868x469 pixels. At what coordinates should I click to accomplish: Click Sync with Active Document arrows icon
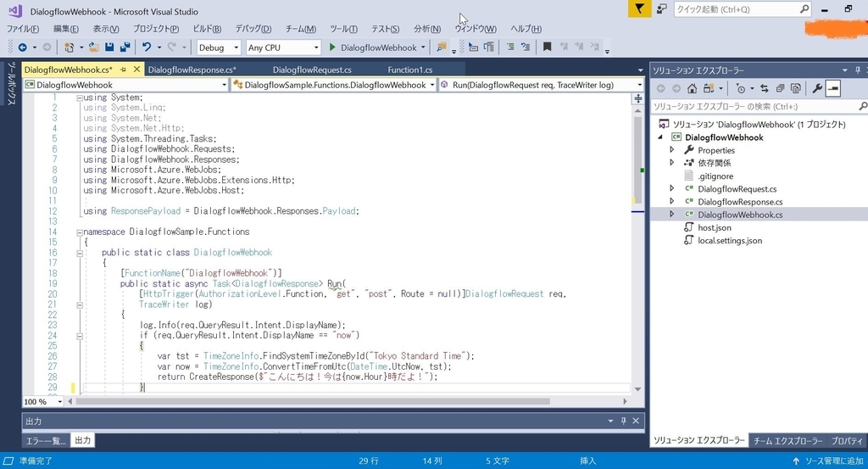(765, 88)
